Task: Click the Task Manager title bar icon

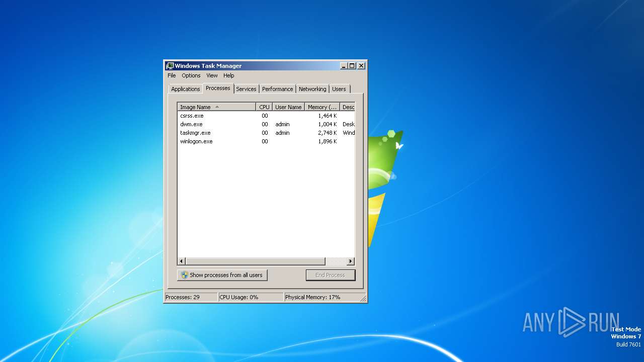Action: click(x=170, y=66)
